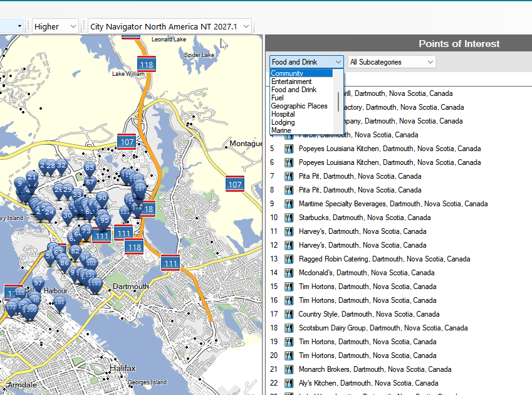Click the Dartmouth city label on map
532x395 pixels.
(130, 287)
